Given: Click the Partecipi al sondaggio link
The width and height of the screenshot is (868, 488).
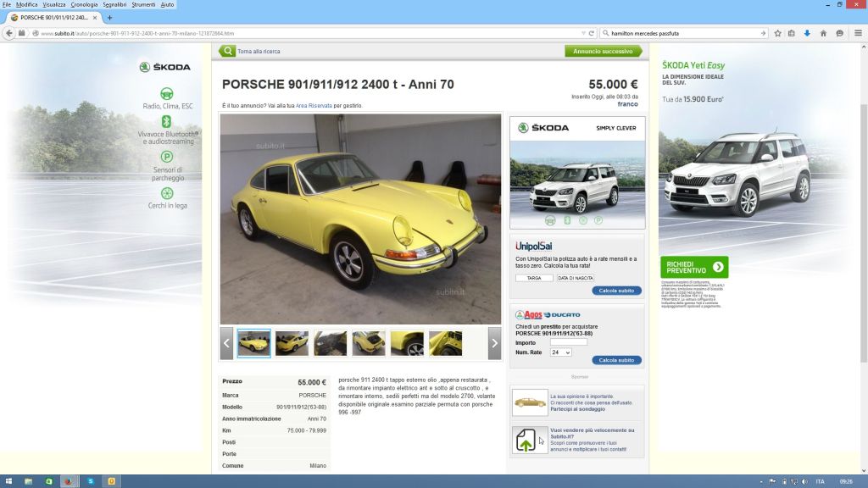Looking at the screenshot, I should coord(577,409).
